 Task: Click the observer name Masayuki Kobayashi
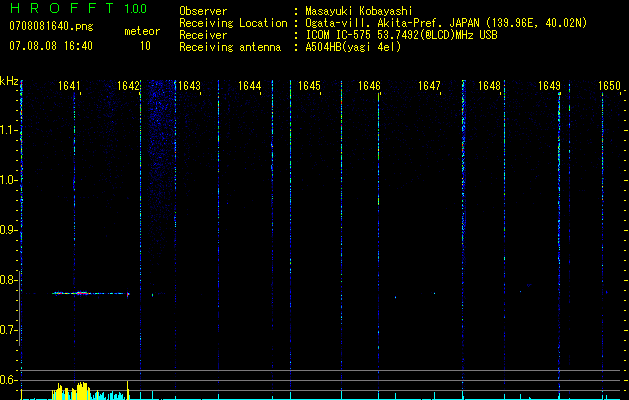359,11
